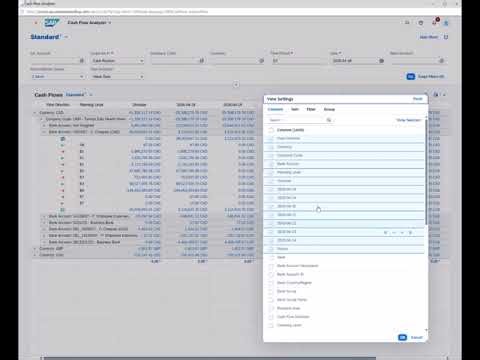Expand the Currency: USD tree row
480x360 pixels.
35,255
